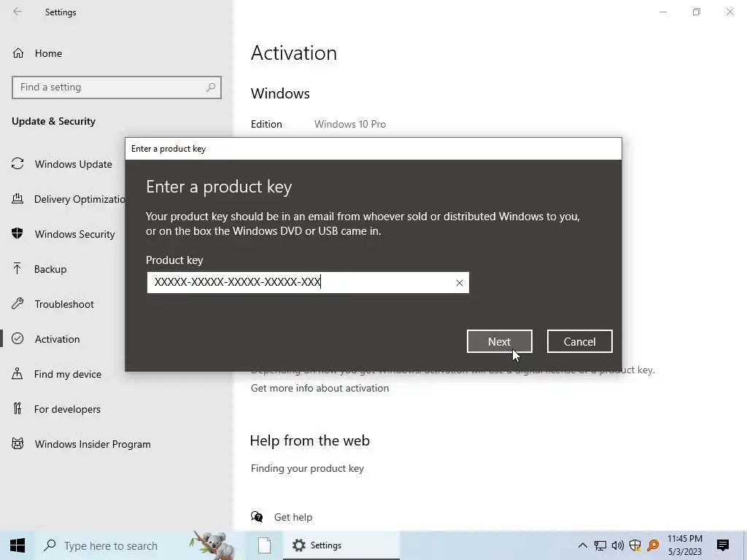Restore down the Settings window
Viewport: 747px width, 560px height.
coord(697,12)
